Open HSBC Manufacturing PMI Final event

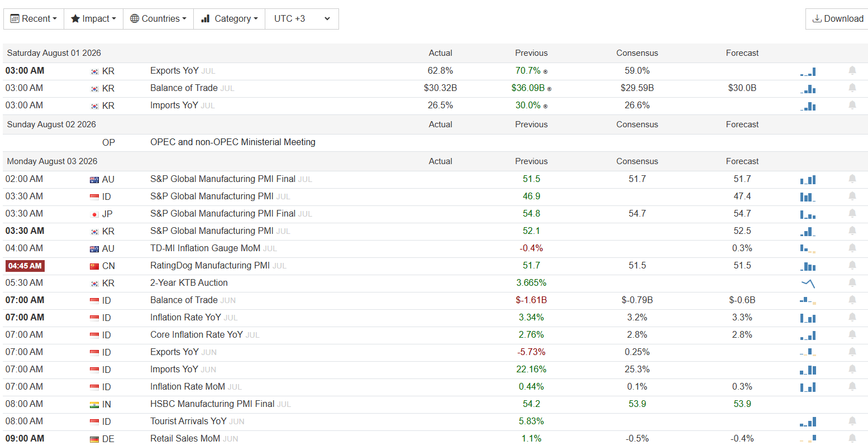click(x=212, y=404)
